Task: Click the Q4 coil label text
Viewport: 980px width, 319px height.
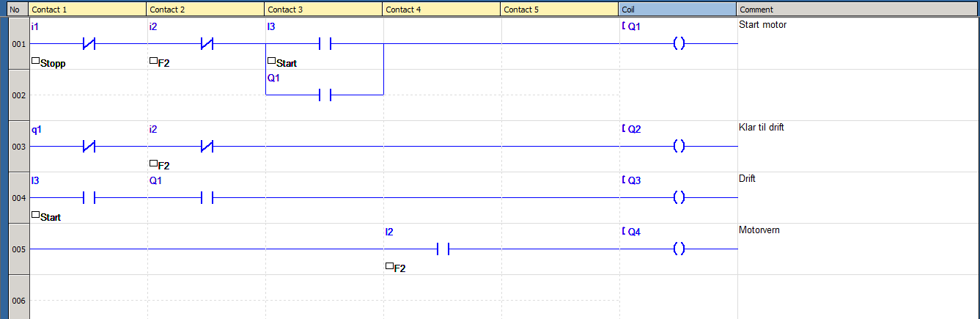Action: click(x=634, y=232)
